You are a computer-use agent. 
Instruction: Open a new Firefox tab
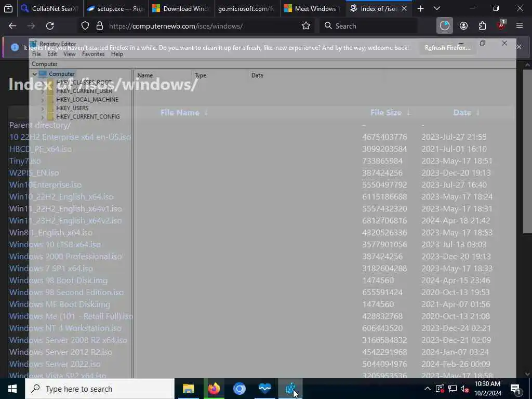coord(420,8)
